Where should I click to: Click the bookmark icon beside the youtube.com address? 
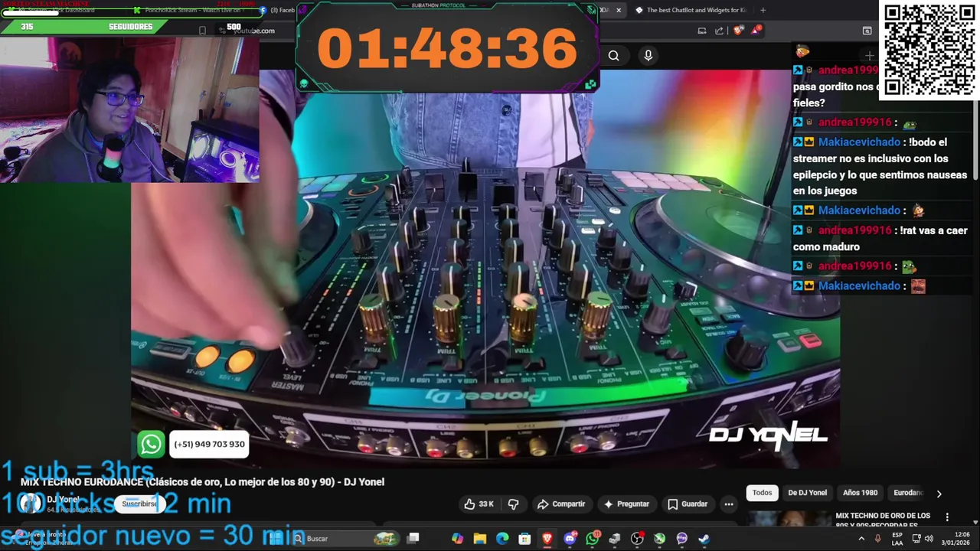(202, 31)
